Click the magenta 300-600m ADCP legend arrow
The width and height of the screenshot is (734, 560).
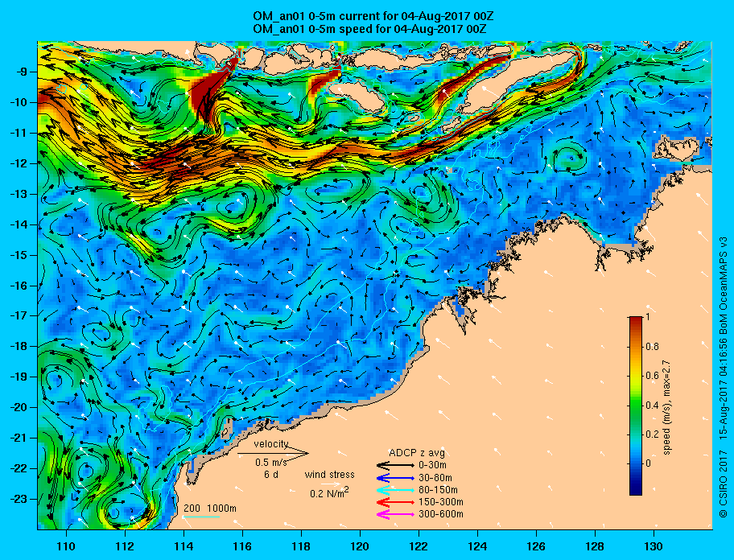[x=395, y=515]
